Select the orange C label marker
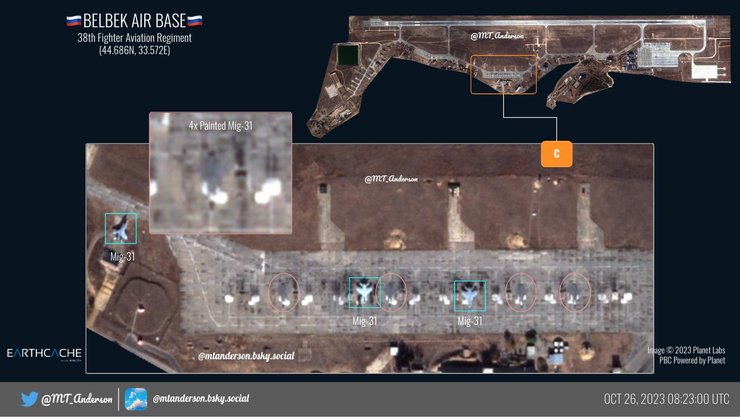Viewport: 740px width, 417px height. point(557,153)
